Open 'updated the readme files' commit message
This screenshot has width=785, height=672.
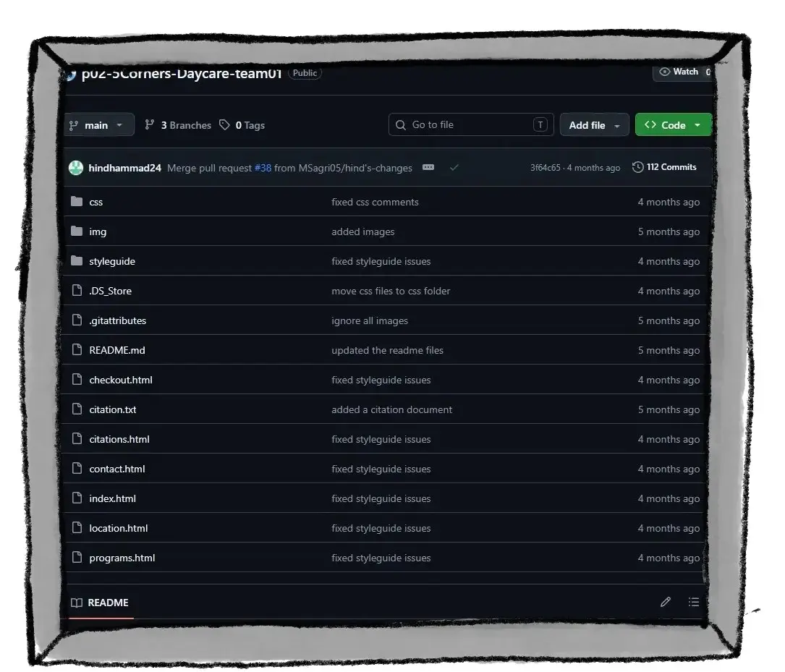388,350
